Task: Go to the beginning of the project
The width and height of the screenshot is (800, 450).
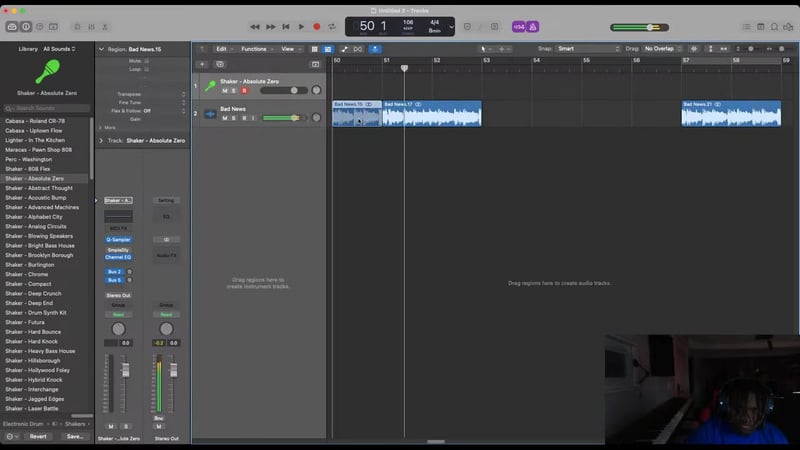Action: tap(286, 27)
